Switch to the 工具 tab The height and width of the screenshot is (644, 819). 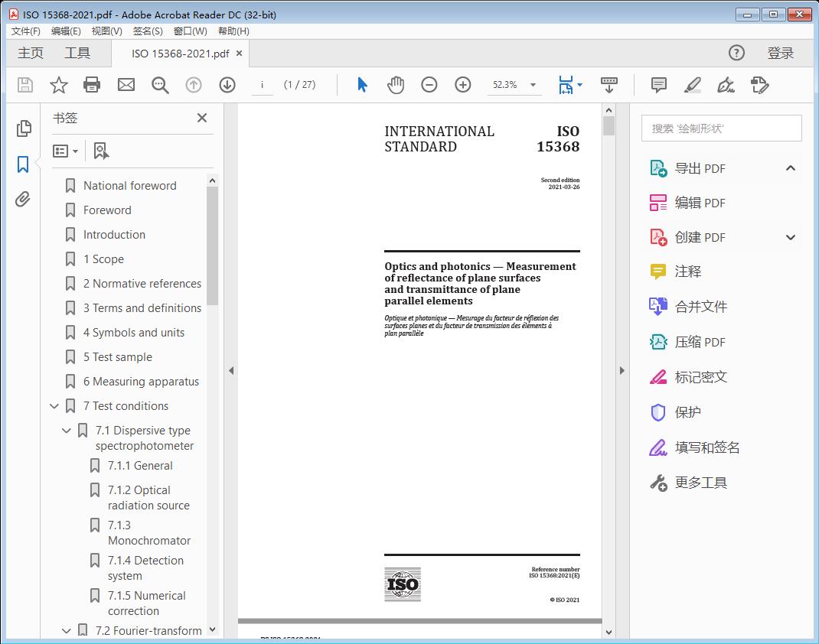pyautogui.click(x=77, y=53)
